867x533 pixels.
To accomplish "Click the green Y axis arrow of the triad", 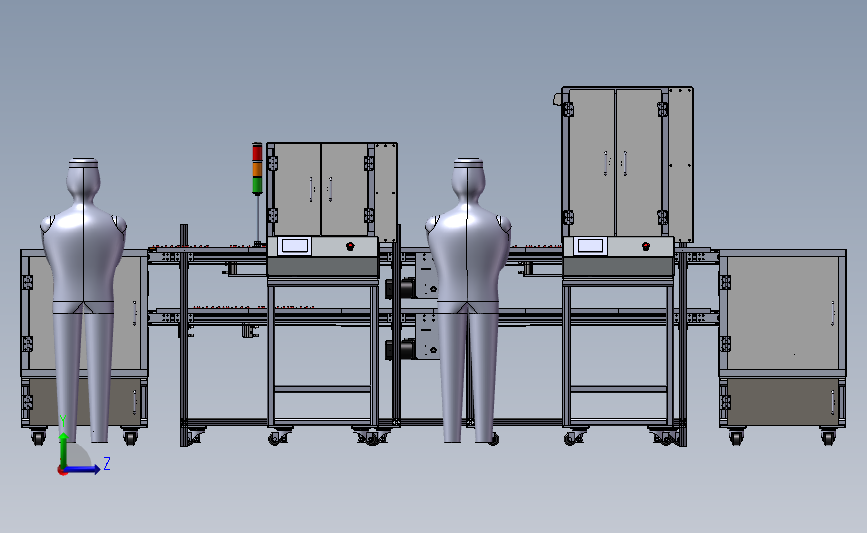I will click(x=63, y=451).
